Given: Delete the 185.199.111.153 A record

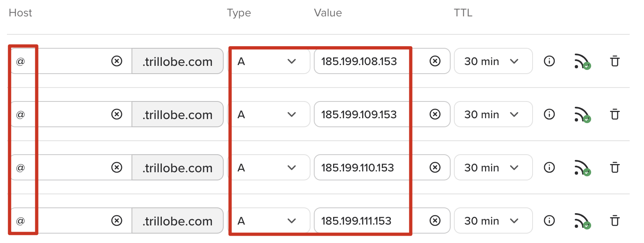Looking at the screenshot, I should point(615,221).
